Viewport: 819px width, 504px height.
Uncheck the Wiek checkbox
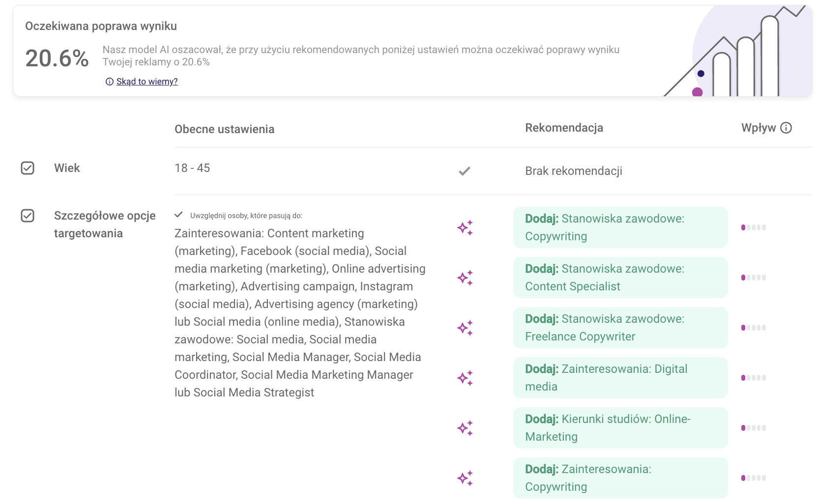click(x=28, y=168)
